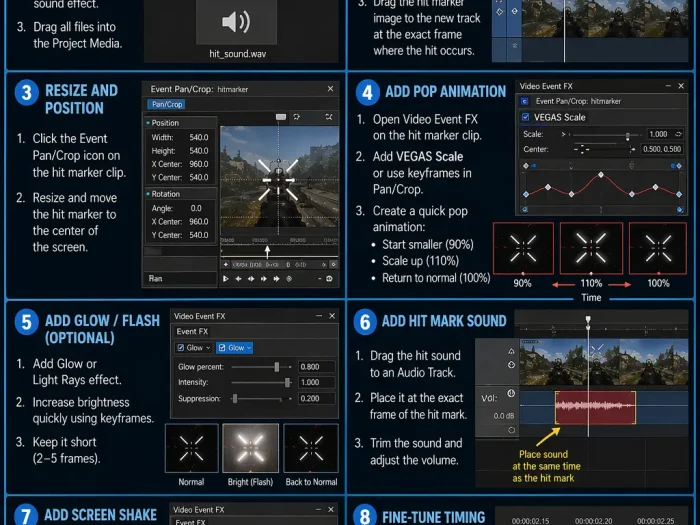The image size is (700, 525).
Task: Close the Event Pan/Crop window
Action: pyautogui.click(x=330, y=89)
